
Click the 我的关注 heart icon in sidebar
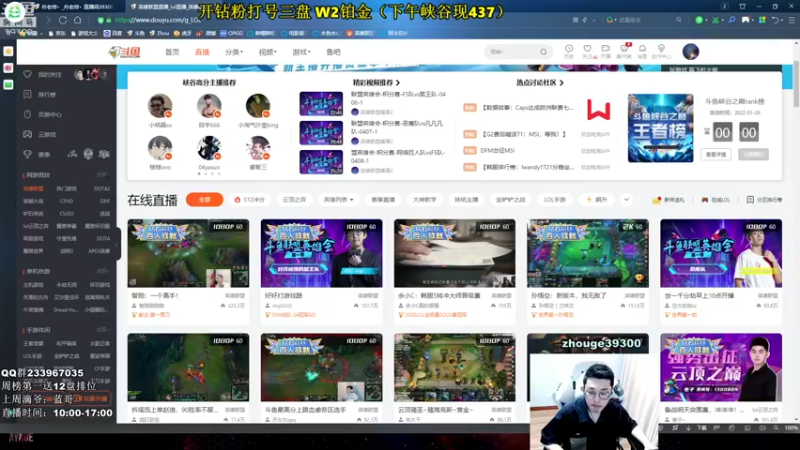pos(28,74)
